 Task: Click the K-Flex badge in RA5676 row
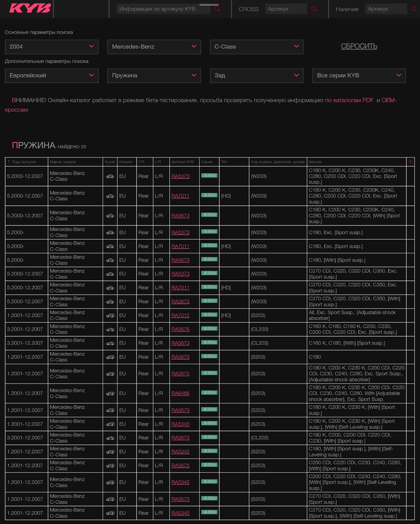pyautogui.click(x=209, y=329)
